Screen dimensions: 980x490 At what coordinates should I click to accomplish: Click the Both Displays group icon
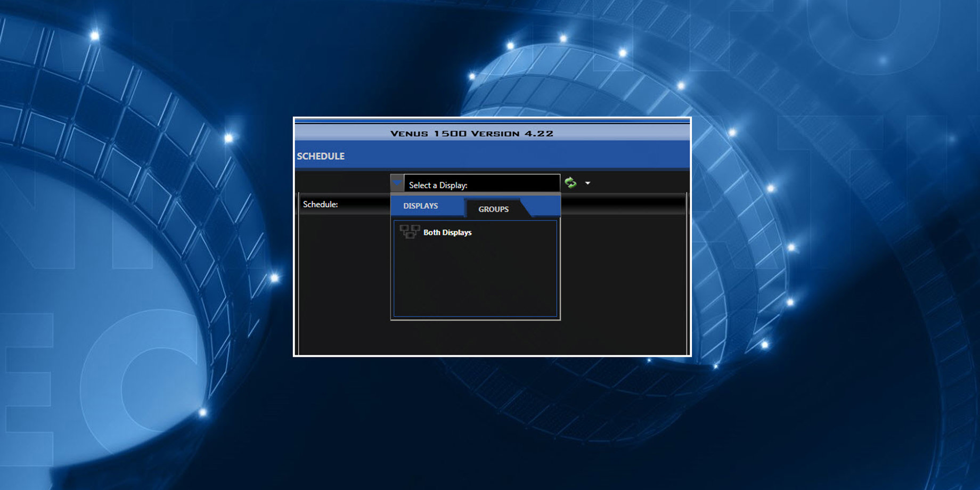[x=409, y=232]
